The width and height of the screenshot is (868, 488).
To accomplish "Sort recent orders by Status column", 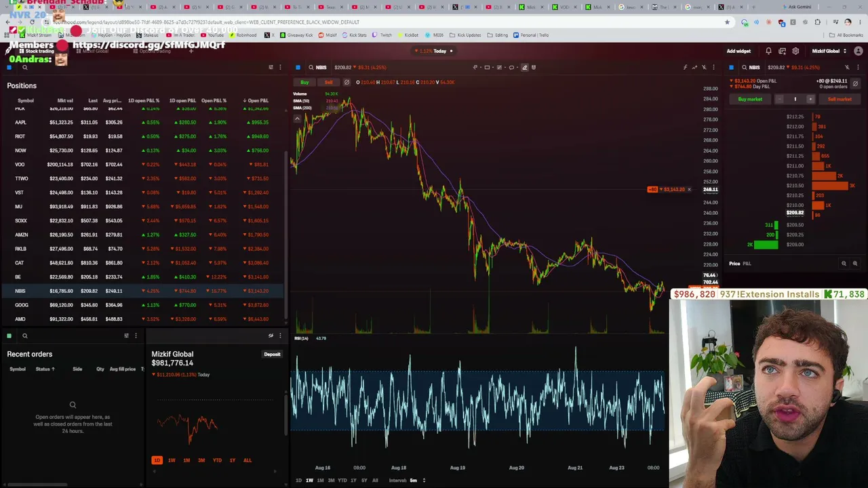I will coord(45,369).
